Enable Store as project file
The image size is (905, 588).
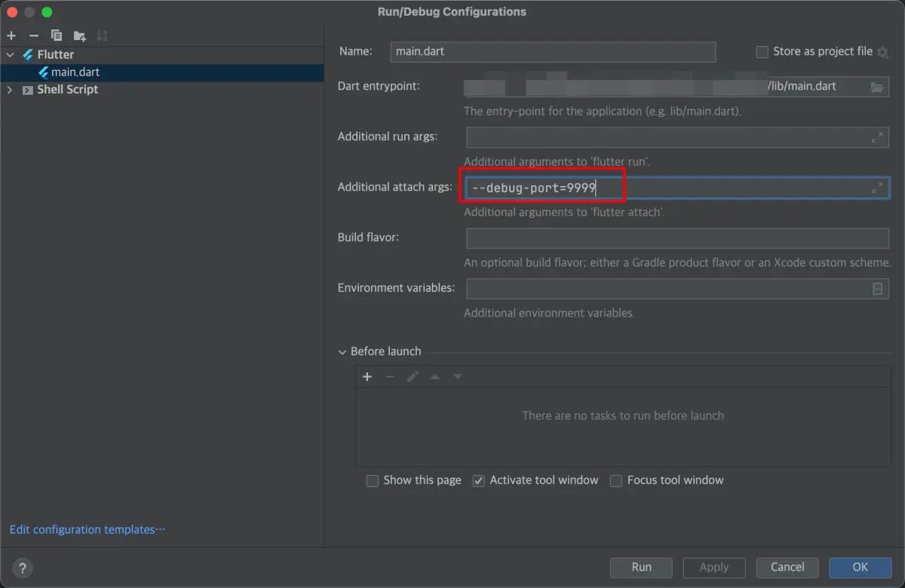click(x=762, y=51)
